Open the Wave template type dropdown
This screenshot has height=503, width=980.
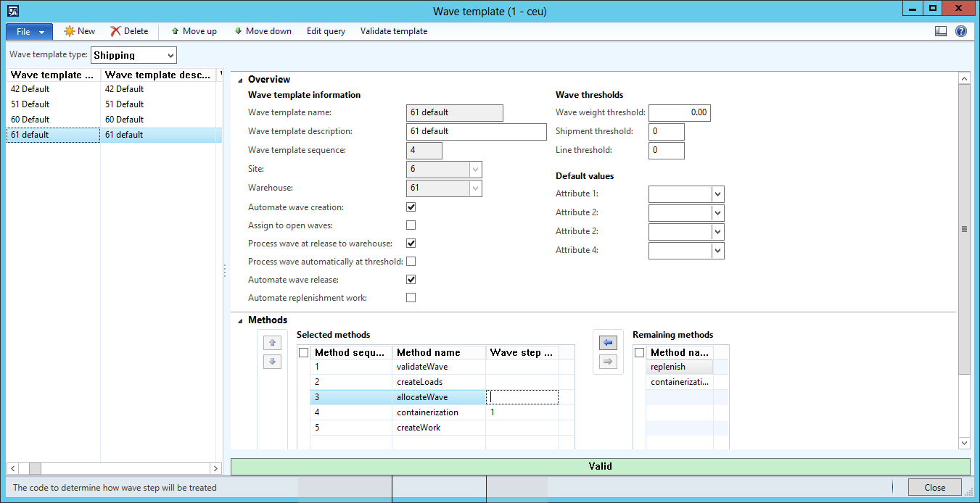170,55
